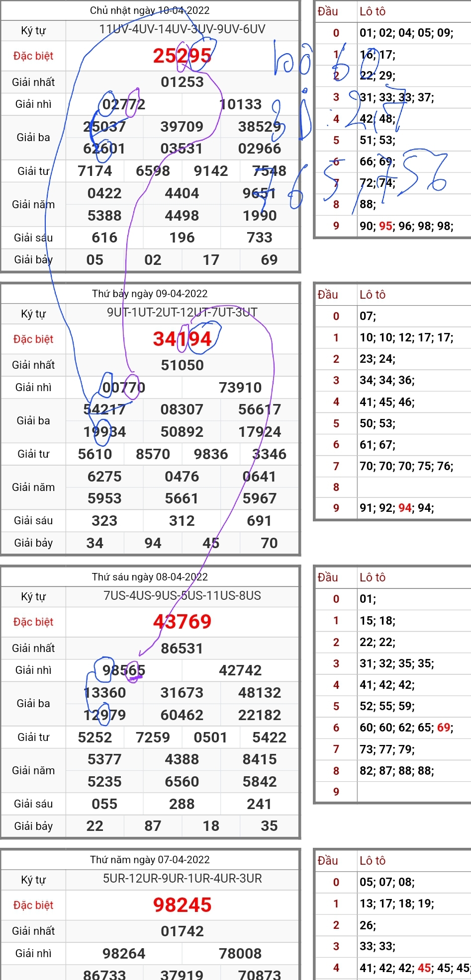
Task: Click Giải năm number 5967
Action: 260,498
